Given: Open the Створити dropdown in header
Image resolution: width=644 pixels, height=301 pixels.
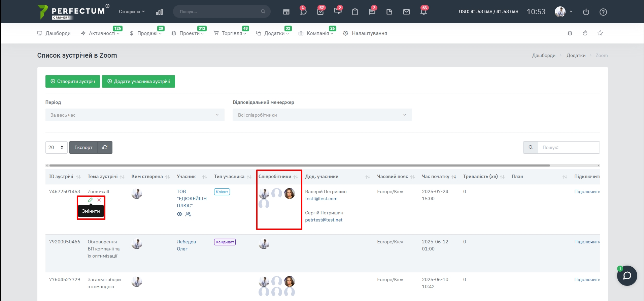Looking at the screenshot, I should coord(132,11).
